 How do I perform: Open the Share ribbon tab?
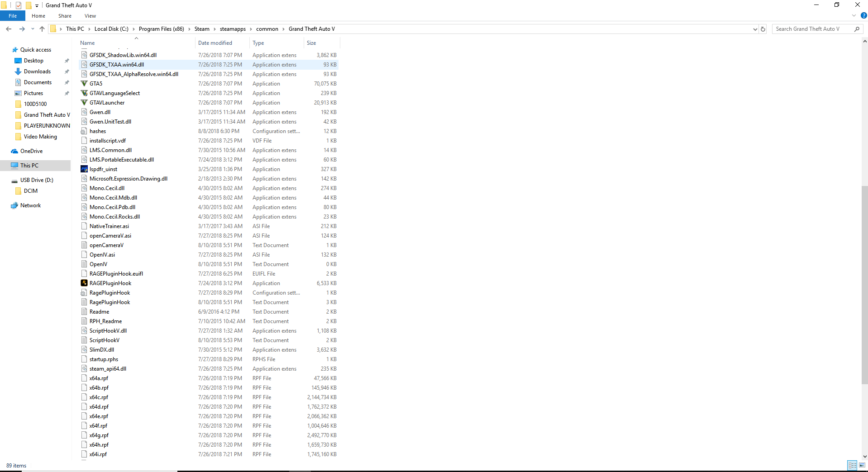65,16
